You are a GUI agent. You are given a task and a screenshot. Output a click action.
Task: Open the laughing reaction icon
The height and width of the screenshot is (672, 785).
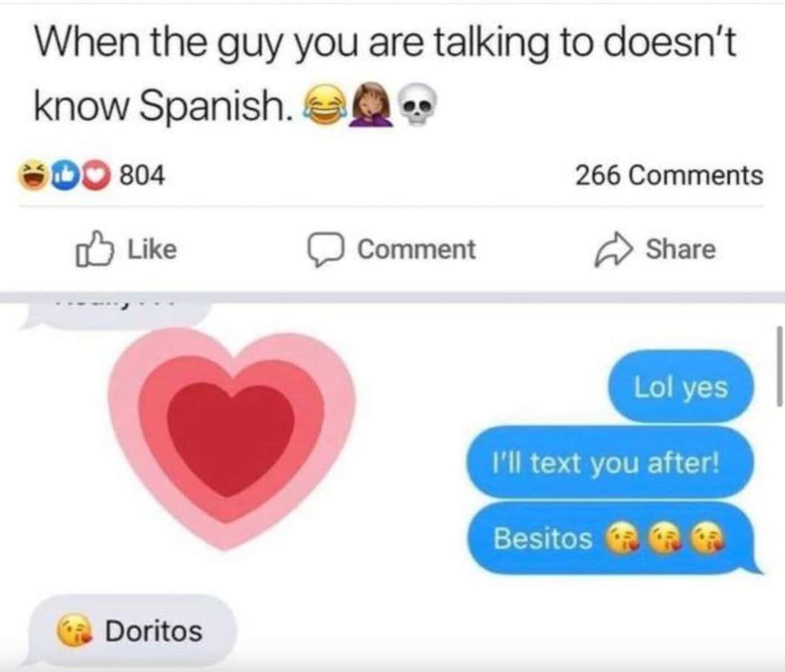tap(35, 175)
